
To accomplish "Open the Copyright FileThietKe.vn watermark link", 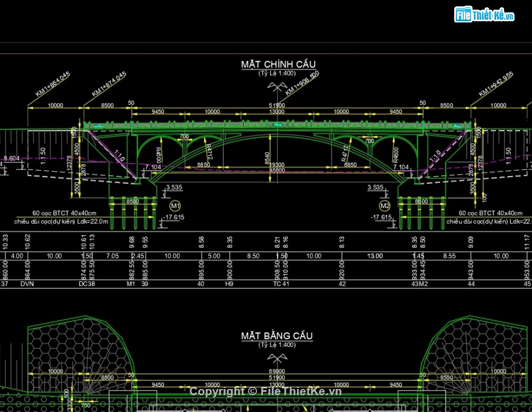I will click(265, 391).
